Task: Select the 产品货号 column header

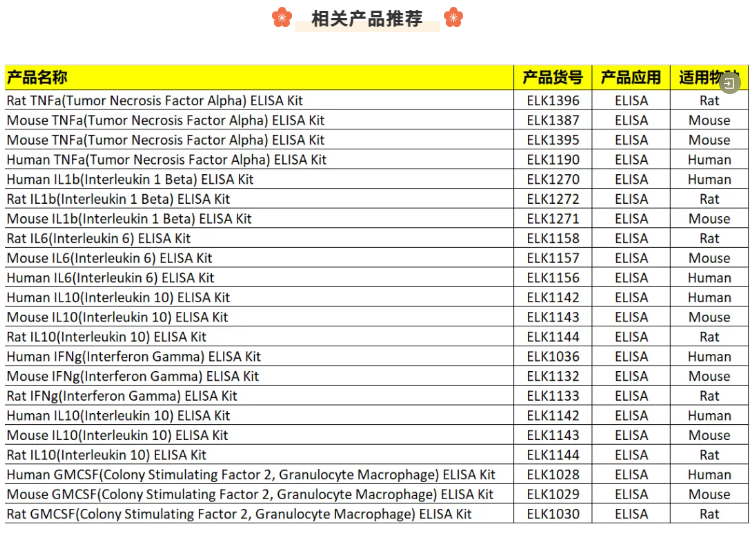Action: click(552, 77)
